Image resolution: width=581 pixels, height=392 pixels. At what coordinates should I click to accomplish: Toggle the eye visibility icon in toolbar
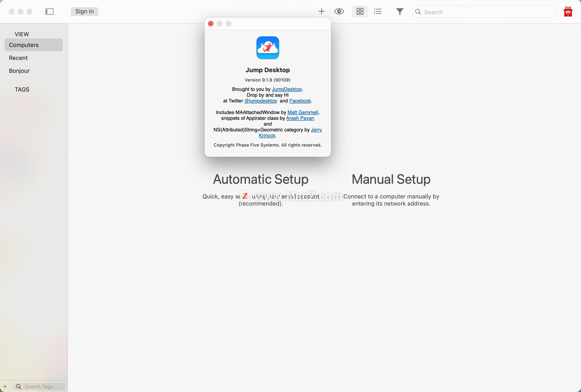point(339,11)
